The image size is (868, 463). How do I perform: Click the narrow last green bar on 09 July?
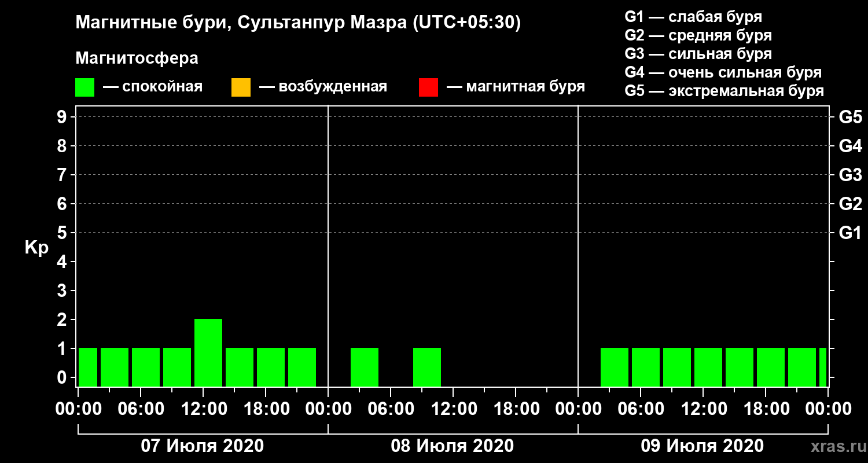pos(823,367)
